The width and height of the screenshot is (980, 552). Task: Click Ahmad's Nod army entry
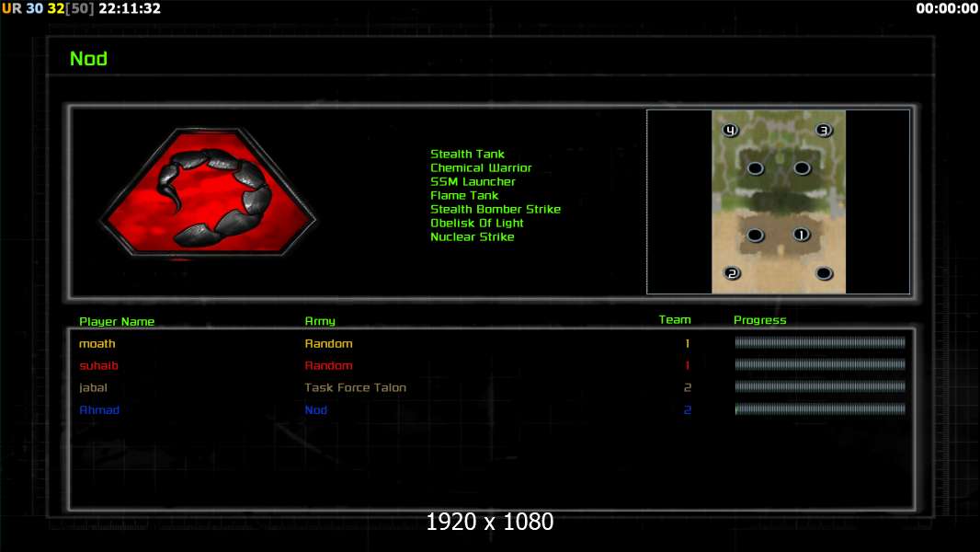(315, 410)
